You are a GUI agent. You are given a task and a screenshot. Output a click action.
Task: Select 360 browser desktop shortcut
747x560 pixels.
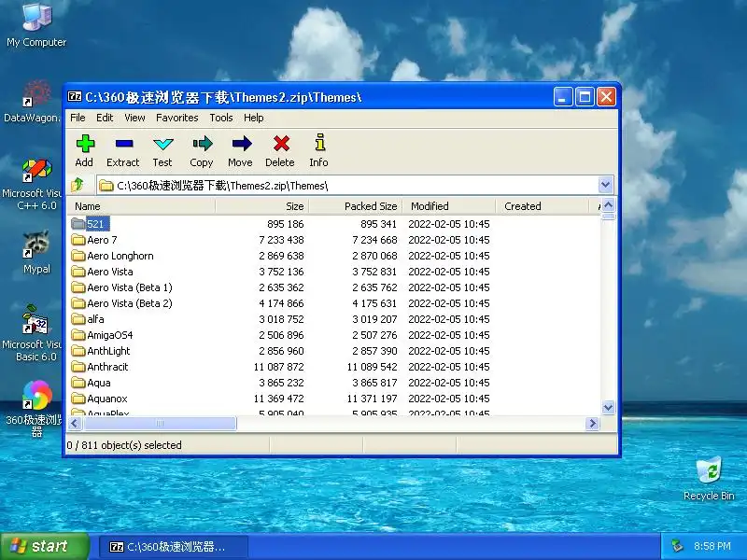coord(35,409)
